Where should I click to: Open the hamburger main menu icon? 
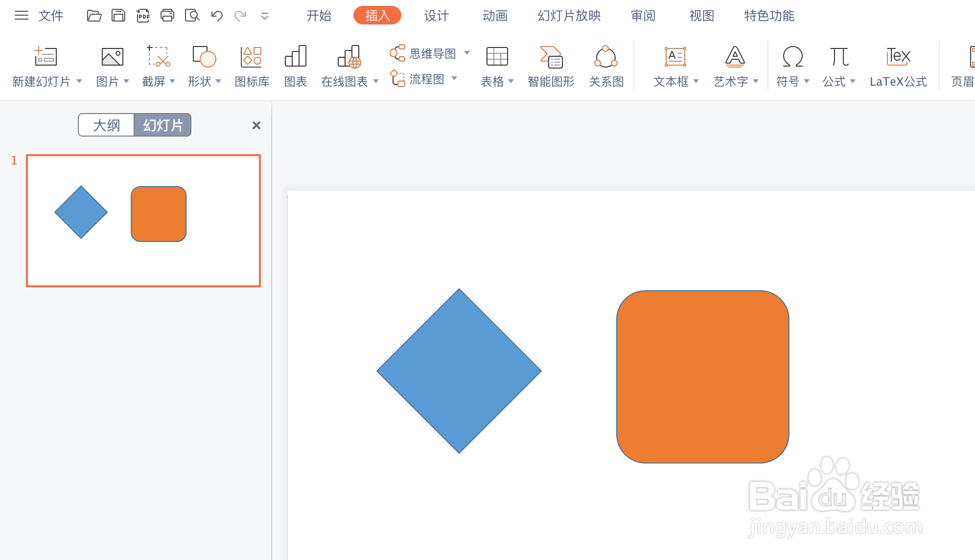21,16
